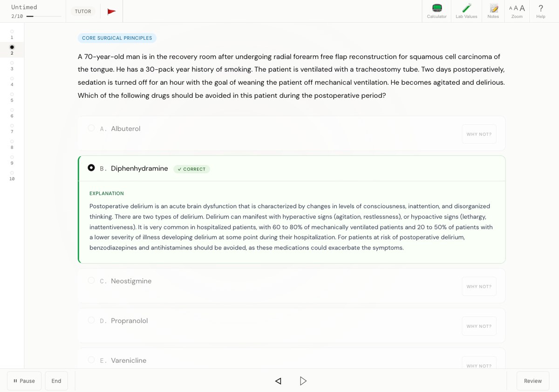Jump to question 4 in sidebar

pos(12,81)
